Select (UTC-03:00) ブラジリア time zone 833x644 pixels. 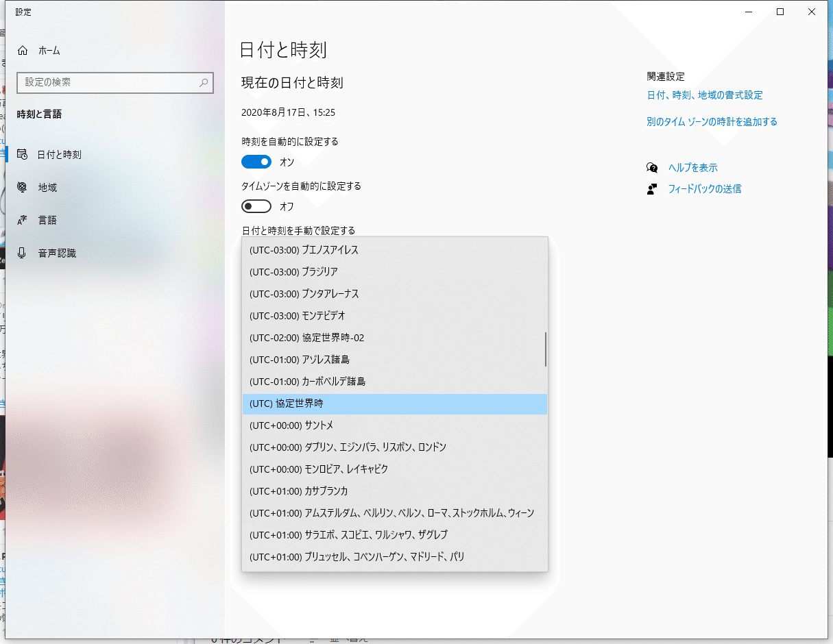point(395,272)
